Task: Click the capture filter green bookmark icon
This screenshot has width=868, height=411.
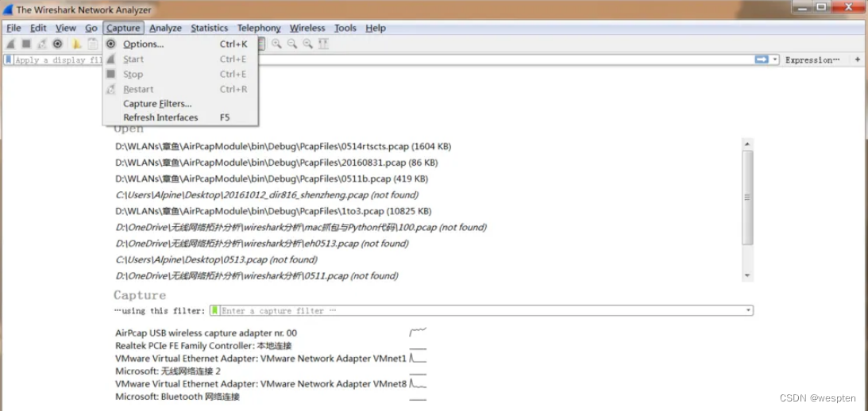Action: (x=215, y=310)
